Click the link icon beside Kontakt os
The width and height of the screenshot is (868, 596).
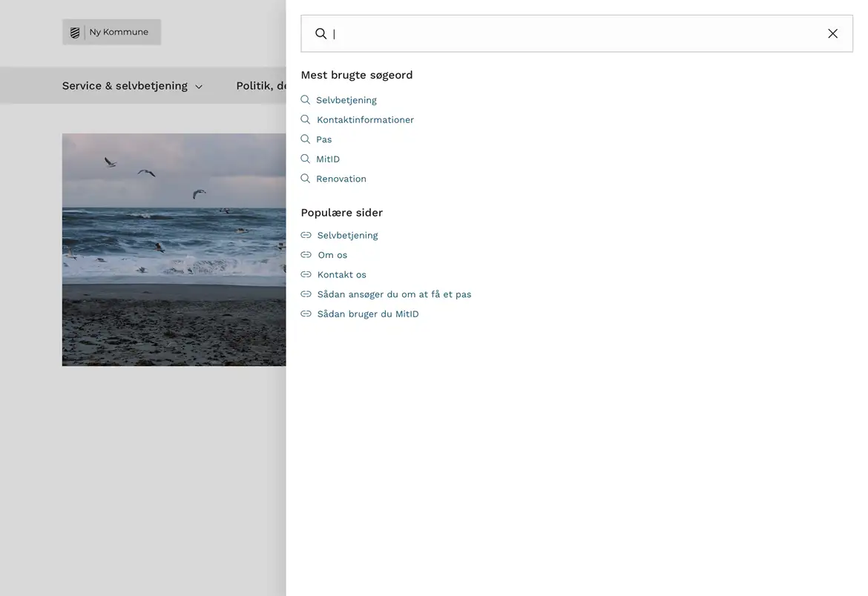tap(306, 274)
